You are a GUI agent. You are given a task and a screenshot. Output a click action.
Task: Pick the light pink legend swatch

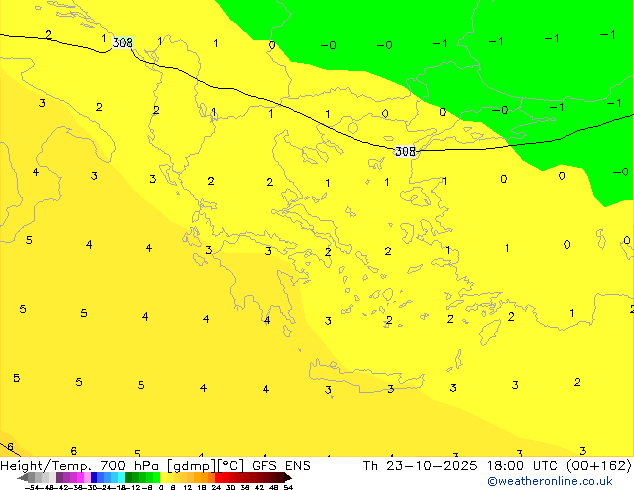click(87, 477)
